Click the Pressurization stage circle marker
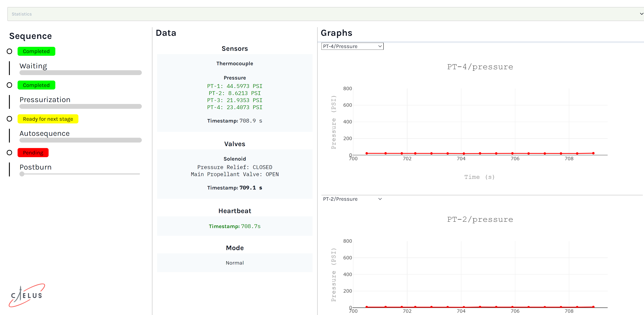This screenshot has height=315, width=644. click(9, 85)
